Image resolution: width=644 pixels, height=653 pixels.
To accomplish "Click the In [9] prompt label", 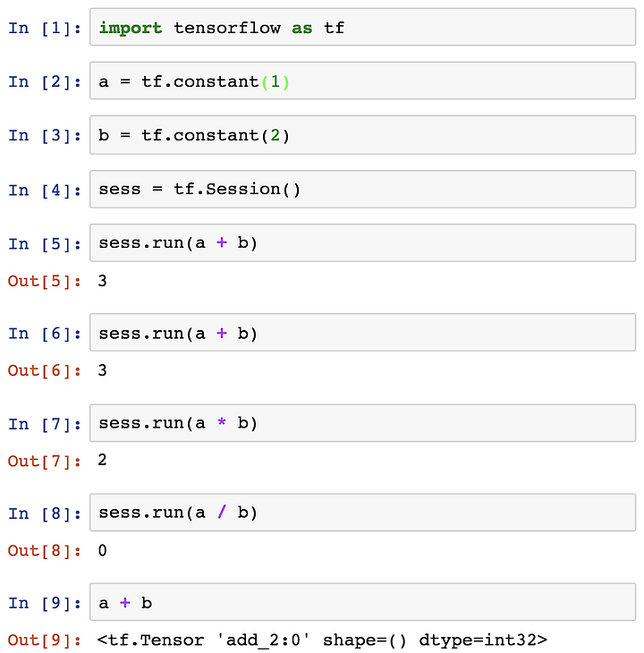I will point(45,604).
